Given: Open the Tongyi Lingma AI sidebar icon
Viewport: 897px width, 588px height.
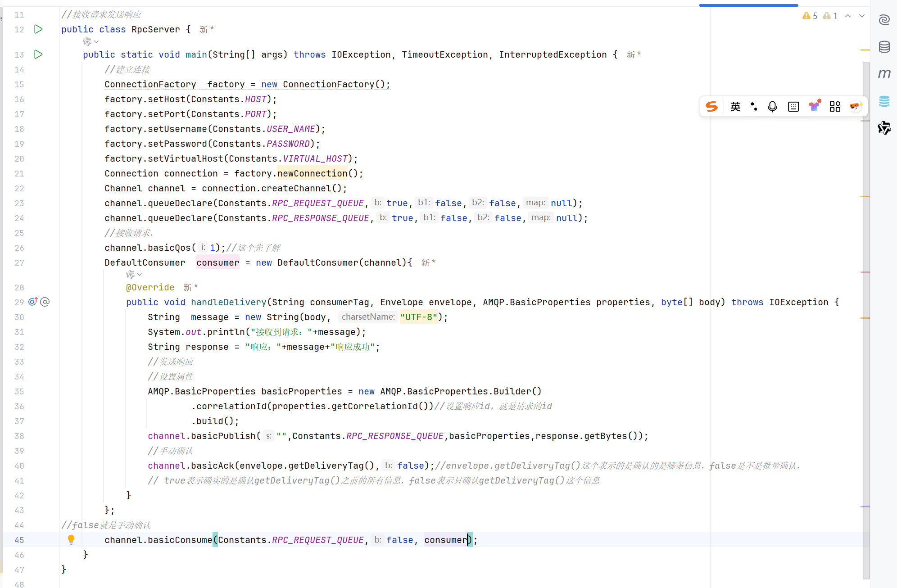Looking at the screenshot, I should coord(884,128).
